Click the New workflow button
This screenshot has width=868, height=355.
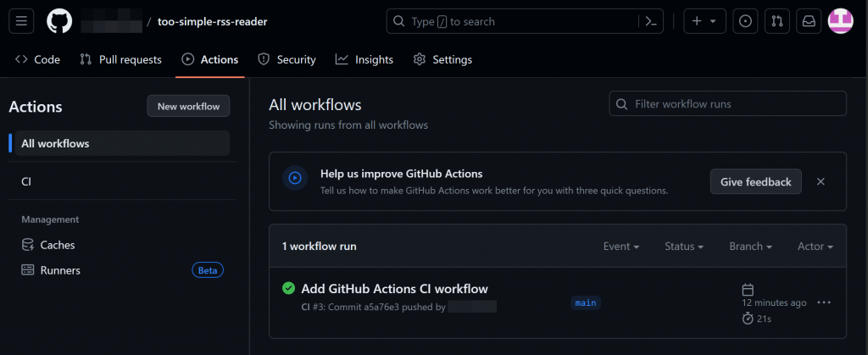click(x=188, y=106)
